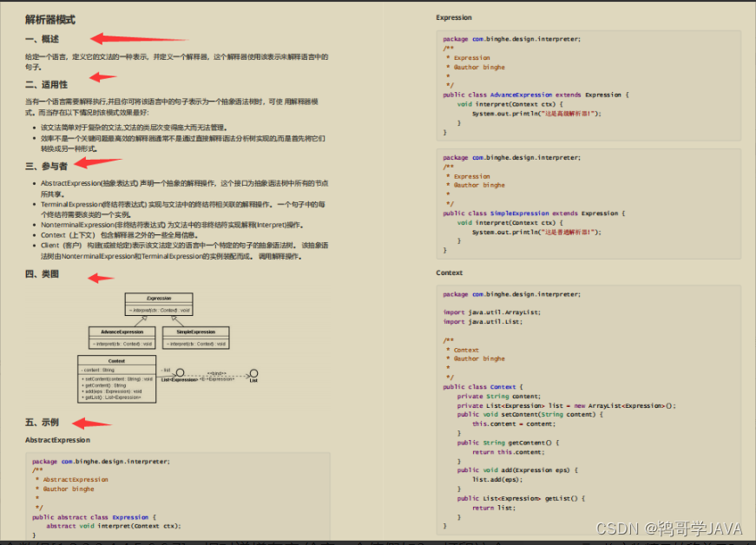Viewport: 756px width, 545px height.
Task: Click the line public class SimpleExpression extends Expression
Action: [x=534, y=213]
